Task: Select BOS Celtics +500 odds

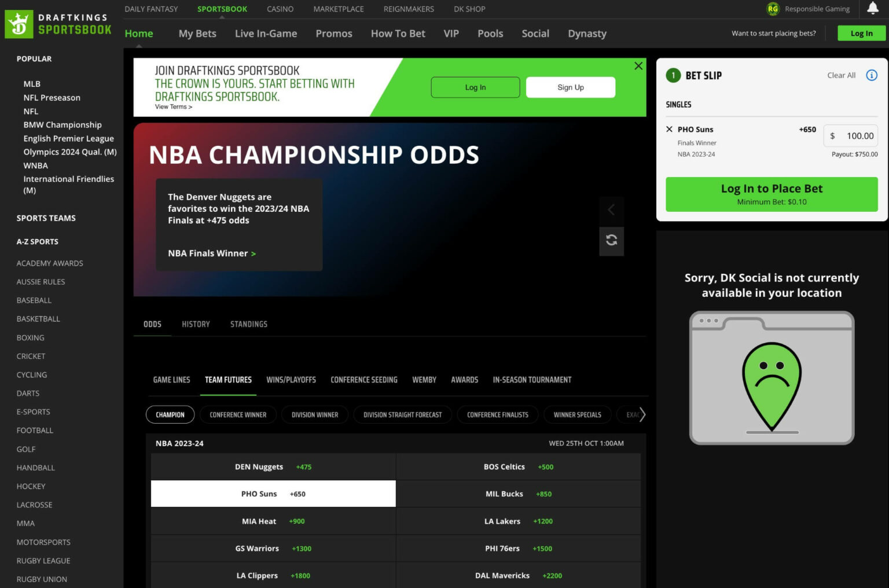Action: (x=519, y=467)
